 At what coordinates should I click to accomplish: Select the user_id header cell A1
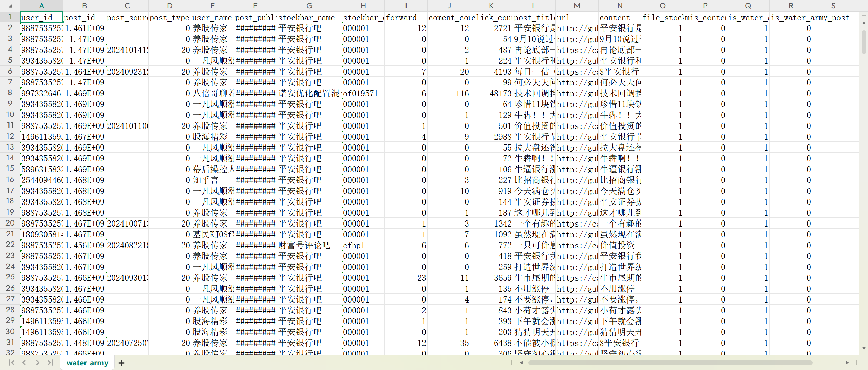[x=41, y=17]
